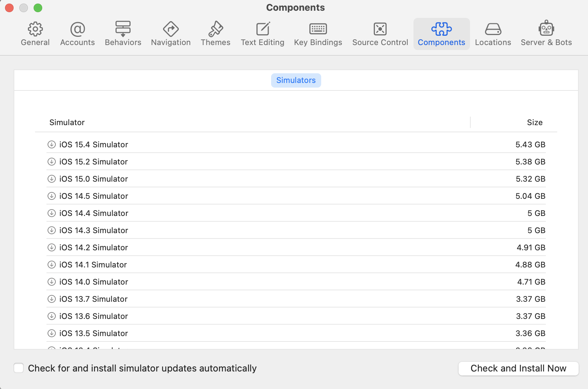Download the iOS 15.0 Simulator
588x389 pixels.
pos(52,179)
